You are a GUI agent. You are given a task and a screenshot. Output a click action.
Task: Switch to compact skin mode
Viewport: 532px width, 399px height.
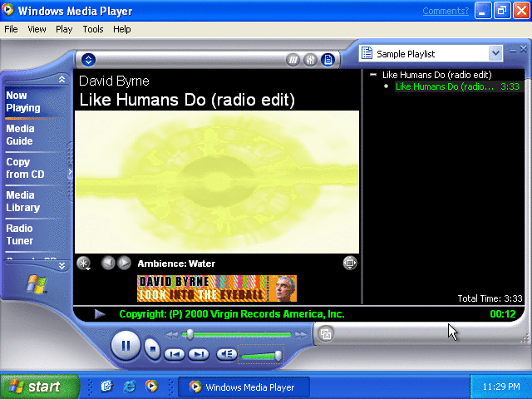click(326, 334)
